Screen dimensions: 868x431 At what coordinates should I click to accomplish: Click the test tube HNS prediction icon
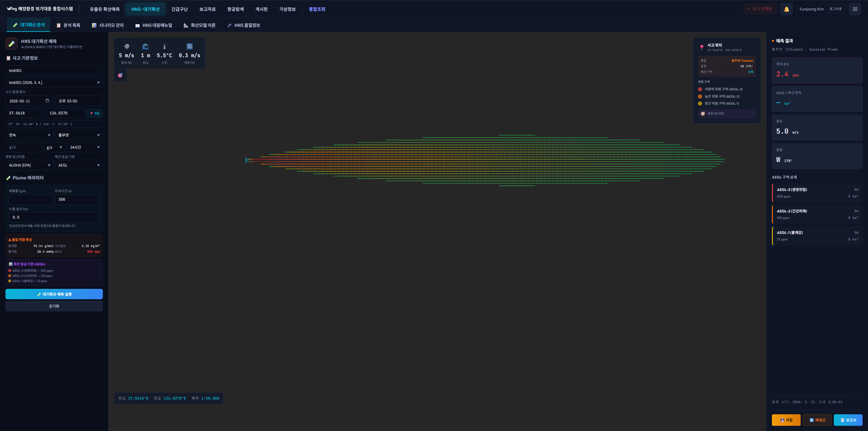coord(12,43)
